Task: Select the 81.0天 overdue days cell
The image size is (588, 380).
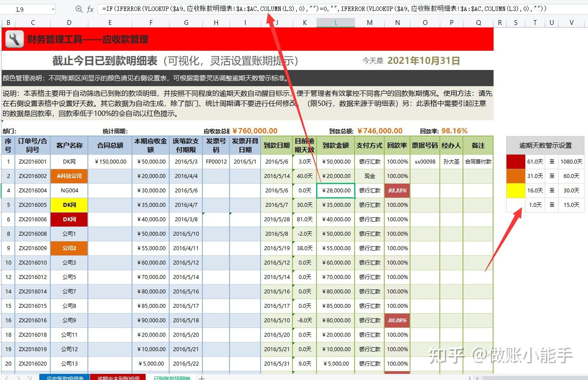Action: pos(305,220)
